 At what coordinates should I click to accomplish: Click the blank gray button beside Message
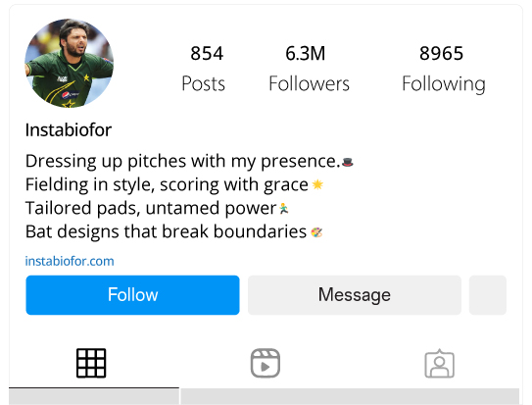[488, 294]
